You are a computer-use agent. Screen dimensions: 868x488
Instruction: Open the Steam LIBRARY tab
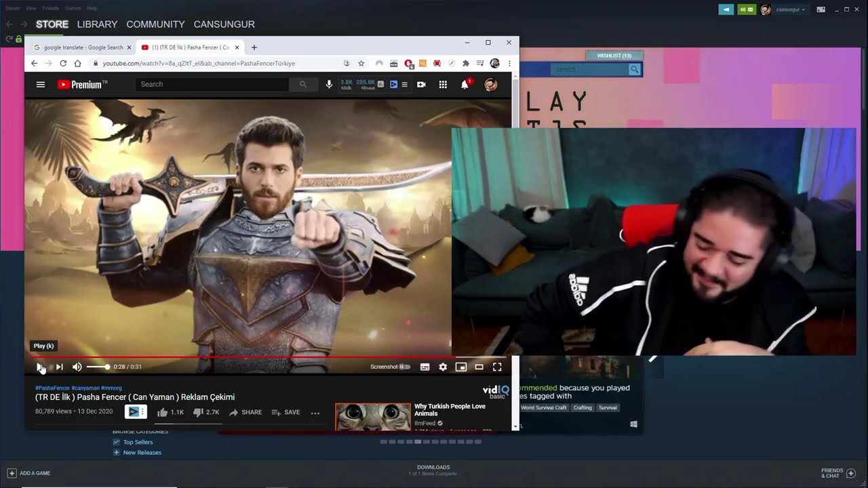(97, 24)
